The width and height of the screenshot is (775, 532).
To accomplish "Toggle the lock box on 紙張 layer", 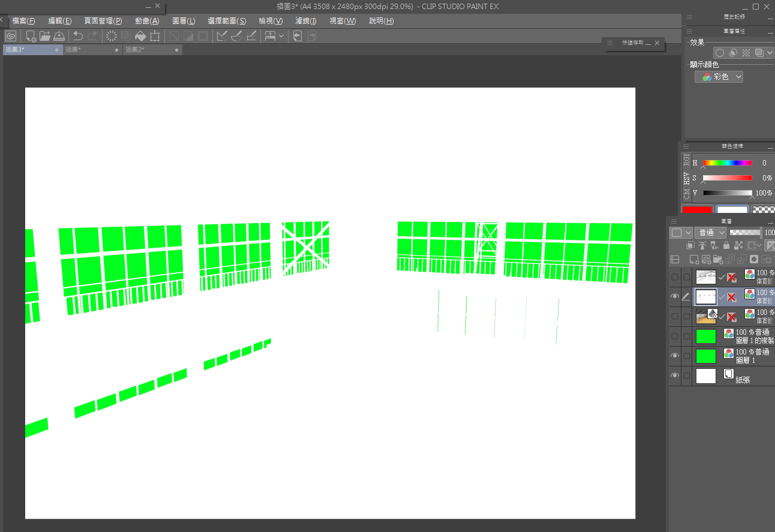I will (x=687, y=375).
